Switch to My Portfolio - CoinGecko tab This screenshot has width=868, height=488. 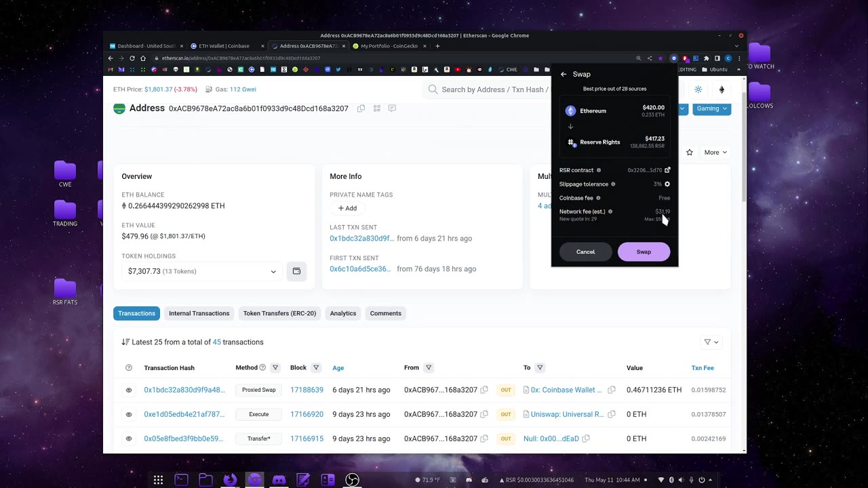pyautogui.click(x=390, y=46)
